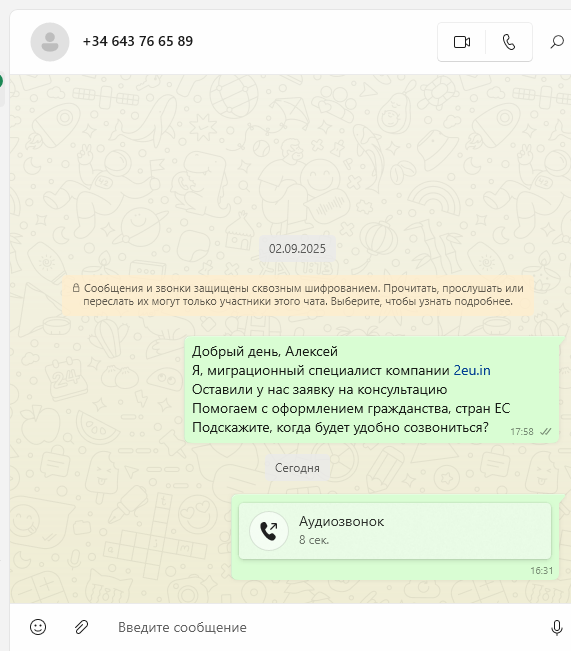Click the lock icon in encryption notice
Image resolution: width=571 pixels, height=651 pixels.
[76, 288]
